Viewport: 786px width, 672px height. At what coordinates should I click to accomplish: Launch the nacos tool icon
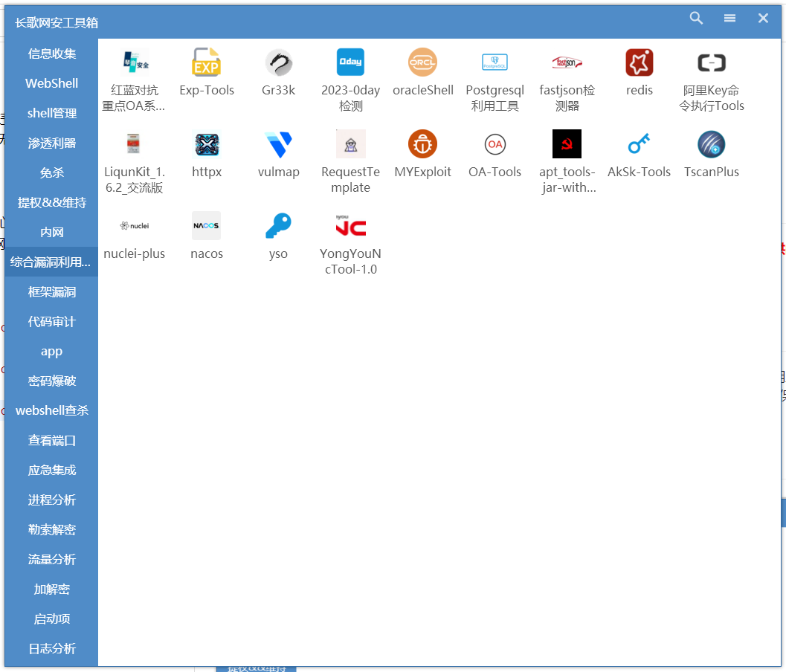pyautogui.click(x=207, y=226)
